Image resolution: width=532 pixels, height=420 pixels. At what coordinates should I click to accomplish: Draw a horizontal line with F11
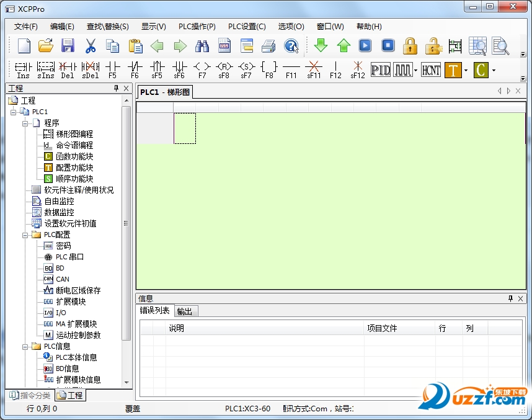[x=291, y=70]
